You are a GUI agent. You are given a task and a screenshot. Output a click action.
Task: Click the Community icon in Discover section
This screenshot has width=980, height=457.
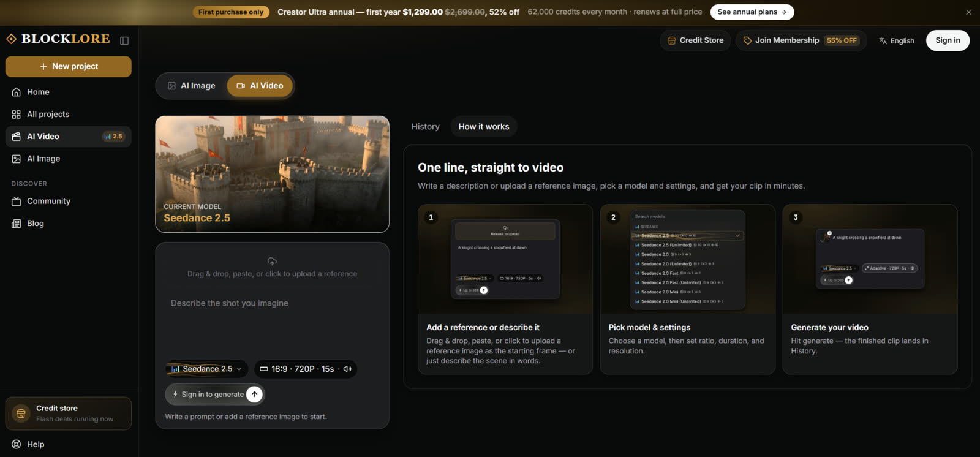pos(17,202)
